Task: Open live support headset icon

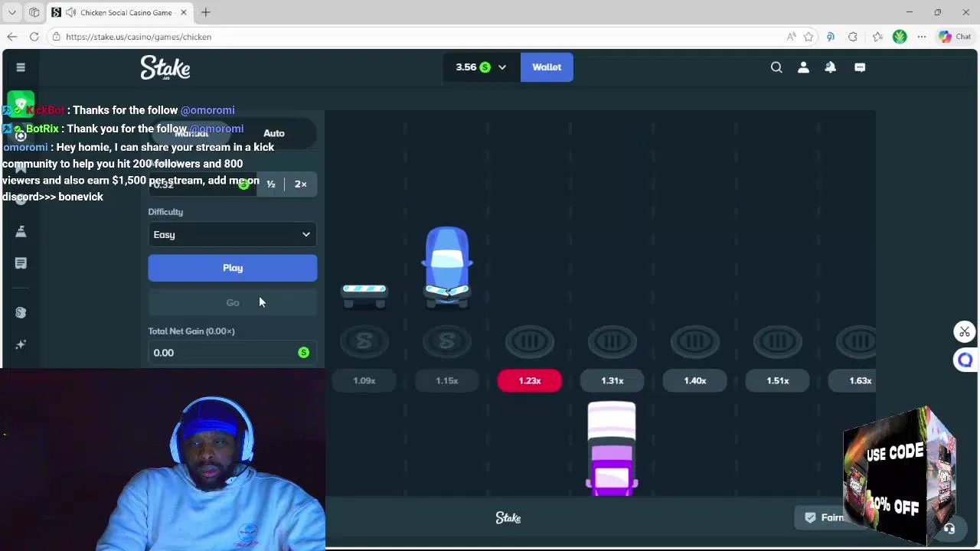Action: pos(949,528)
